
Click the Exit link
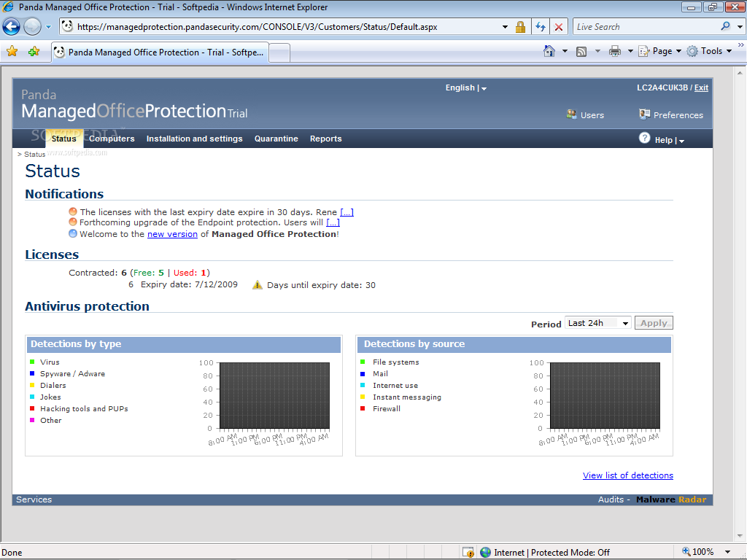[x=701, y=87]
